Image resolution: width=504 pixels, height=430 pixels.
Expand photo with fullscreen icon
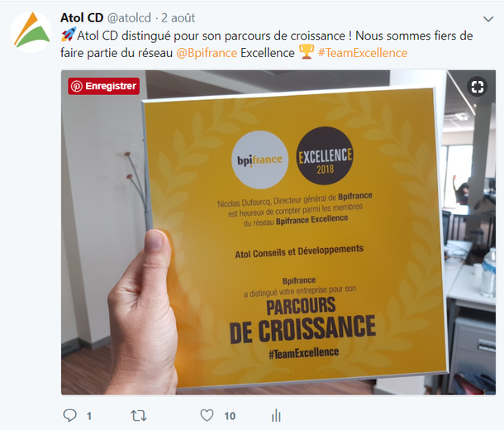tap(478, 87)
